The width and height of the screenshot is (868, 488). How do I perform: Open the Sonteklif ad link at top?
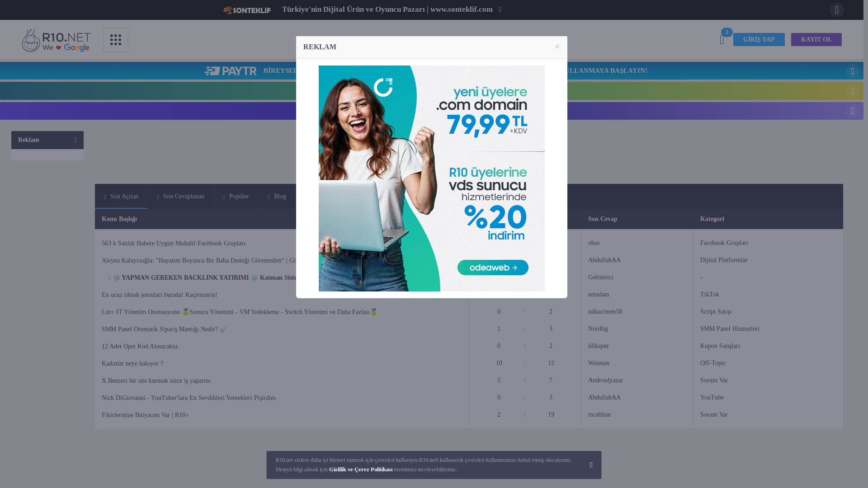pyautogui.click(x=387, y=9)
